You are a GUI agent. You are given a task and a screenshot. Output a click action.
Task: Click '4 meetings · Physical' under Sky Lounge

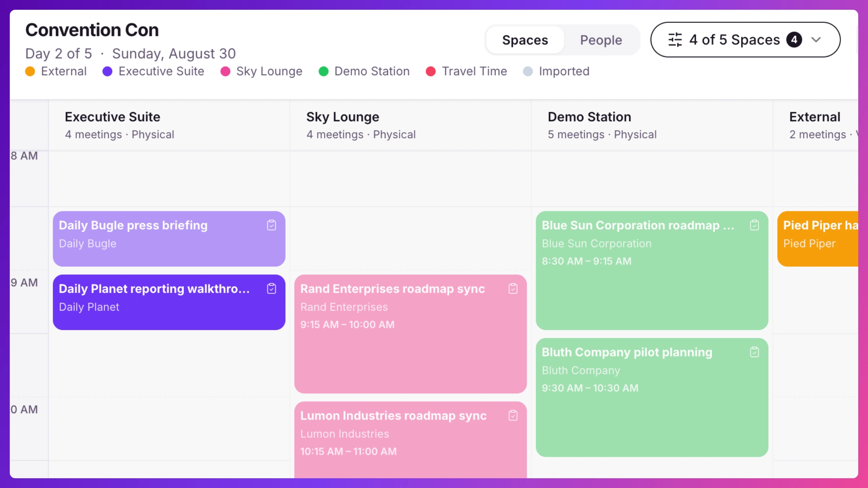click(x=361, y=134)
